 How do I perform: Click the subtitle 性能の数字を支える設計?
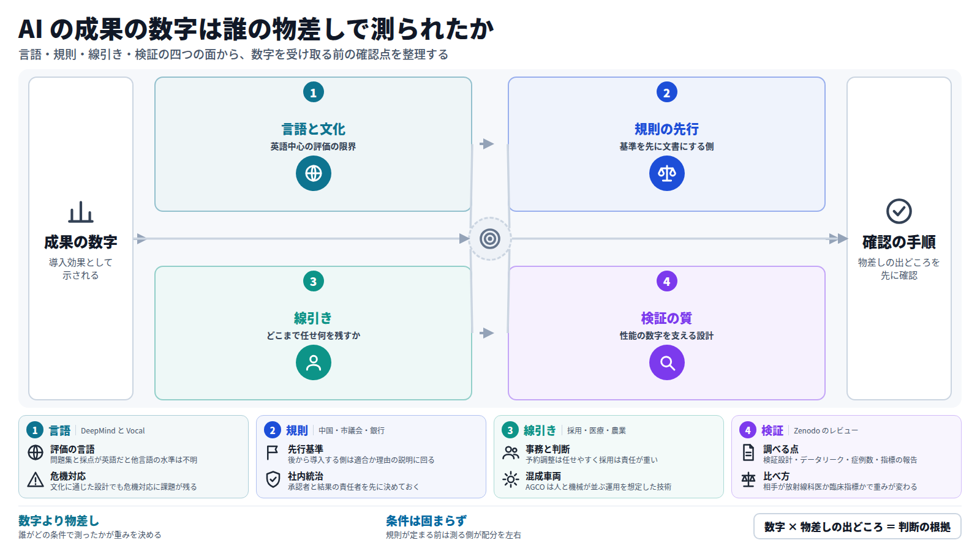[667, 336]
